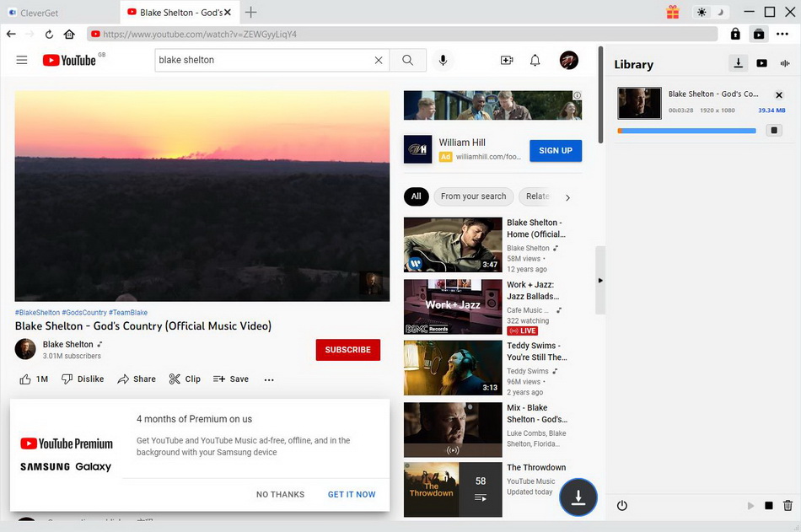Start all tasks with the play icon
The height and width of the screenshot is (532, 801).
(750, 505)
